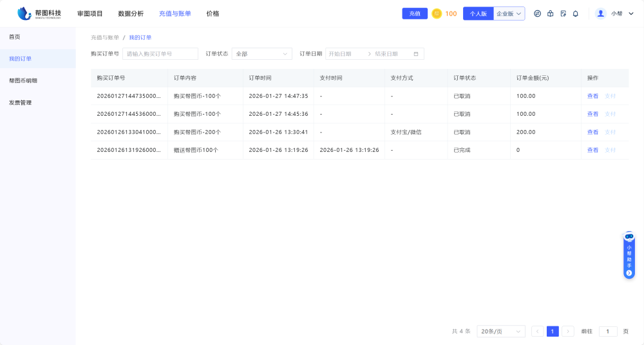Open the 20条/页 page size selector

point(501,331)
